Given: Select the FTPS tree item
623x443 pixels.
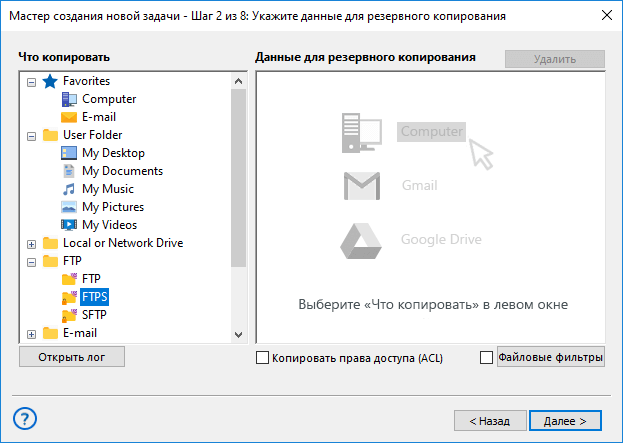Looking at the screenshot, I should pos(96,297).
